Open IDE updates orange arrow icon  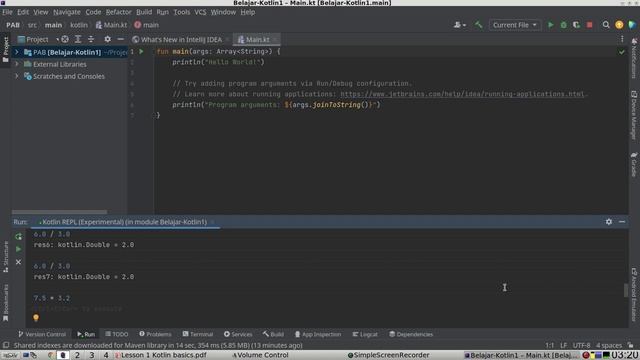click(619, 25)
